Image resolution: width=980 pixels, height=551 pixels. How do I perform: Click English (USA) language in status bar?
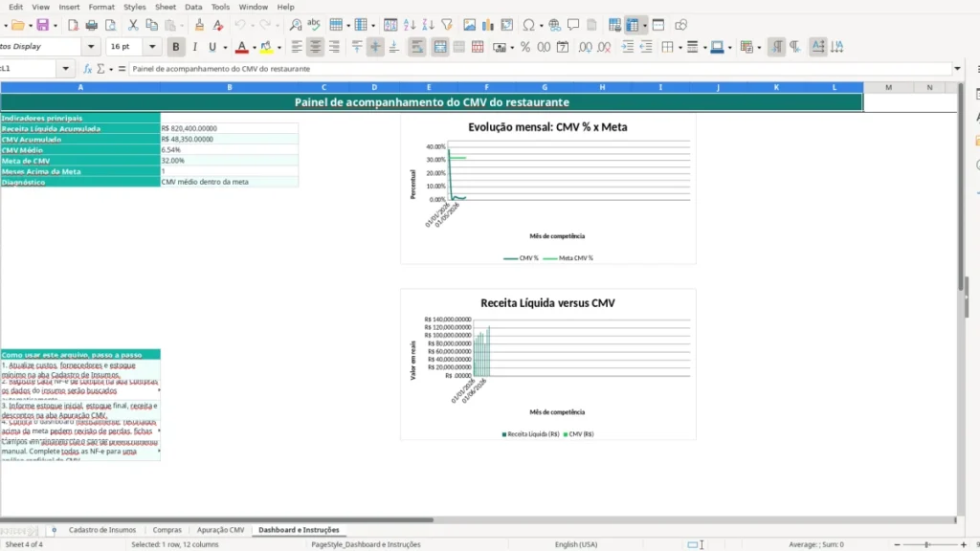(575, 544)
